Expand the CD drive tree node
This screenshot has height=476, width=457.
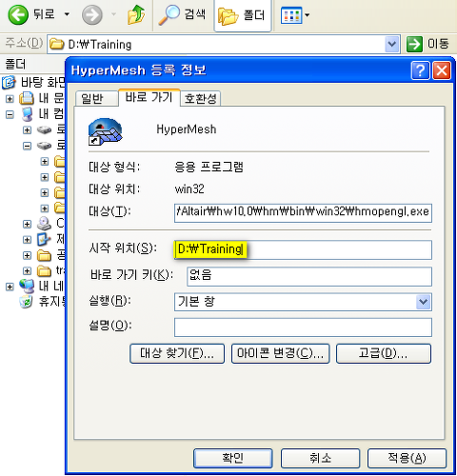click(27, 225)
